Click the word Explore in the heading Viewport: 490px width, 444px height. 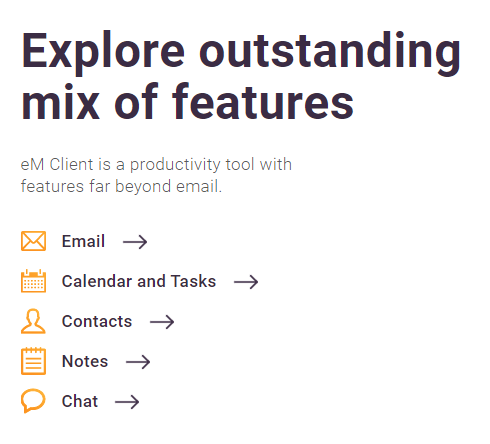pos(103,52)
